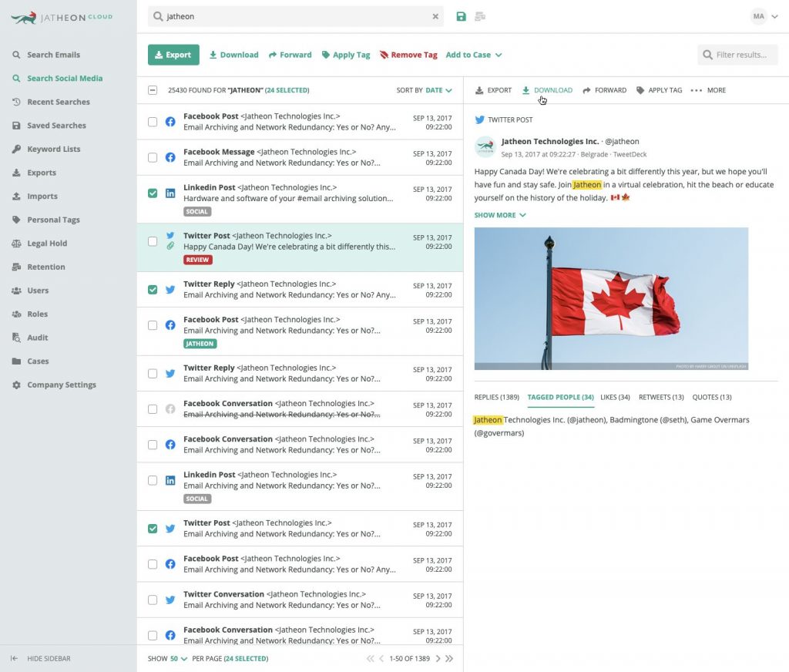789x672 pixels.
Task: Click the attachment paperclip icon on Twitter Post
Action: 170,246
